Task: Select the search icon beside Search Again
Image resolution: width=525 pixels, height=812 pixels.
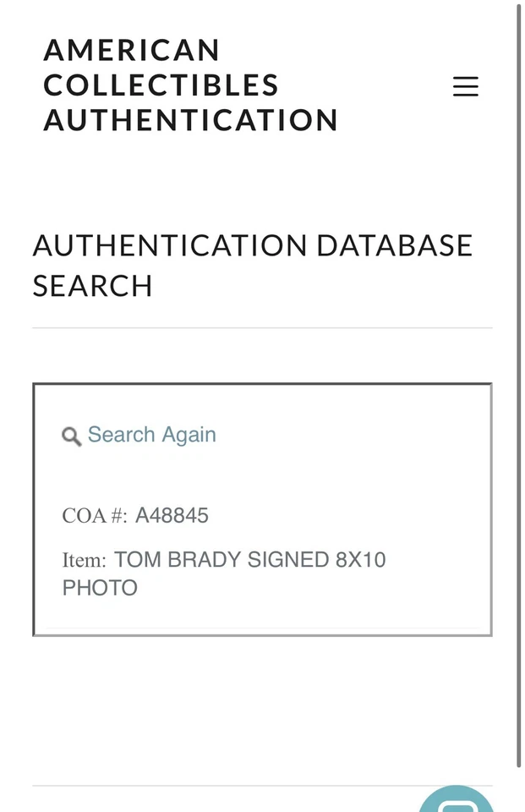Action: [x=72, y=436]
